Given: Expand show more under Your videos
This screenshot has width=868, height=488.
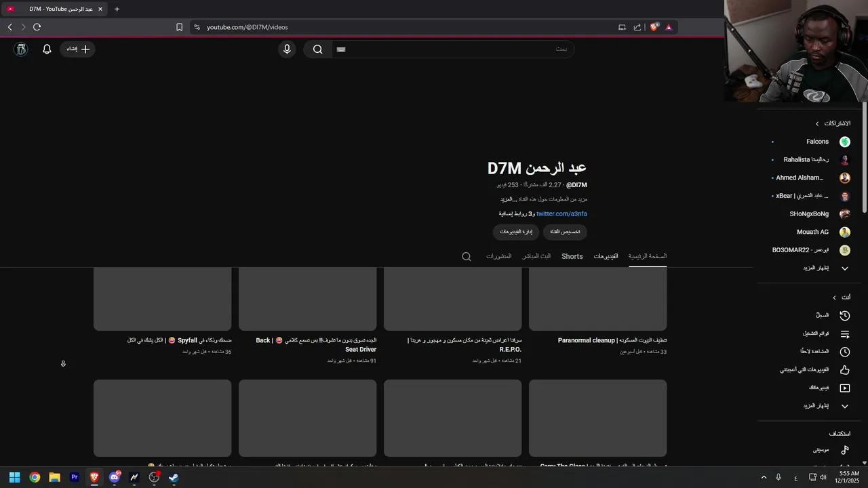Looking at the screenshot, I should (x=826, y=406).
